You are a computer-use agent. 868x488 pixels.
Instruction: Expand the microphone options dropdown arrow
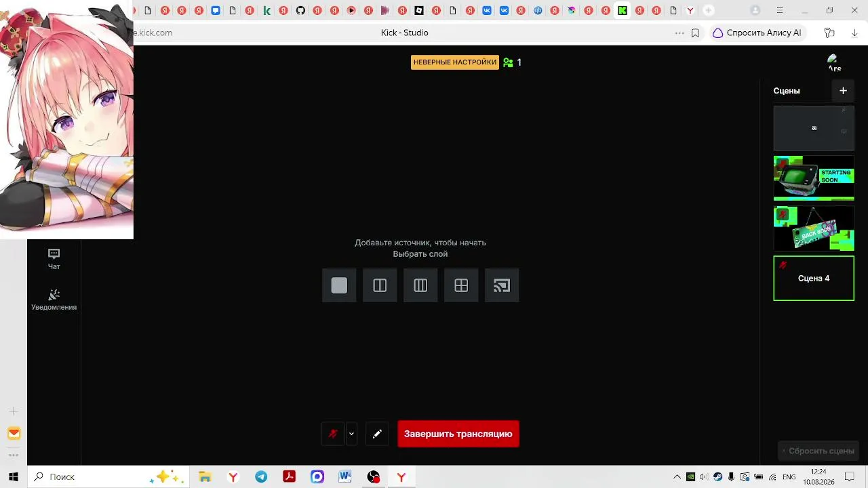(x=351, y=434)
